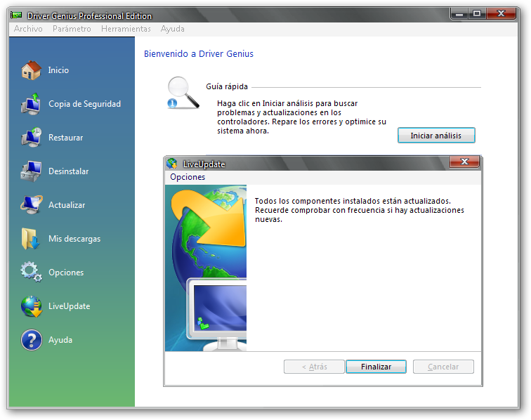The image size is (531, 420).
Task: Click the Opciones gears icon
Action: tap(32, 273)
